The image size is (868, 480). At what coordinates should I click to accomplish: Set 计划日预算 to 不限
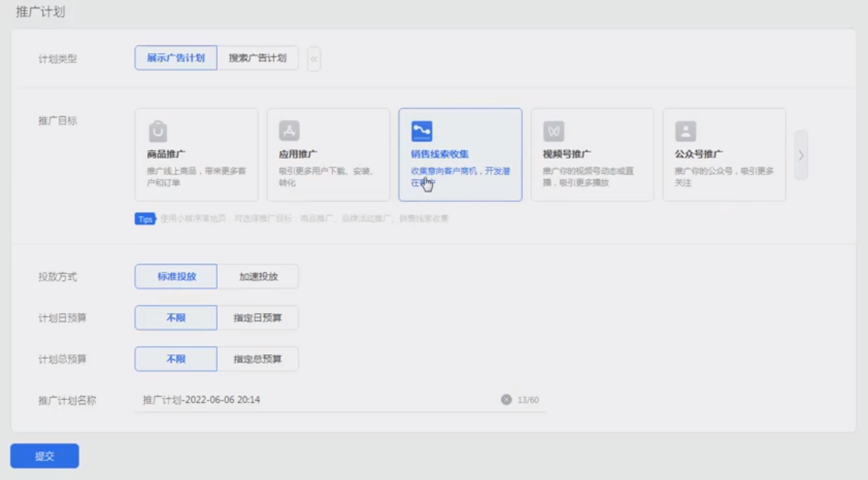[x=176, y=318]
